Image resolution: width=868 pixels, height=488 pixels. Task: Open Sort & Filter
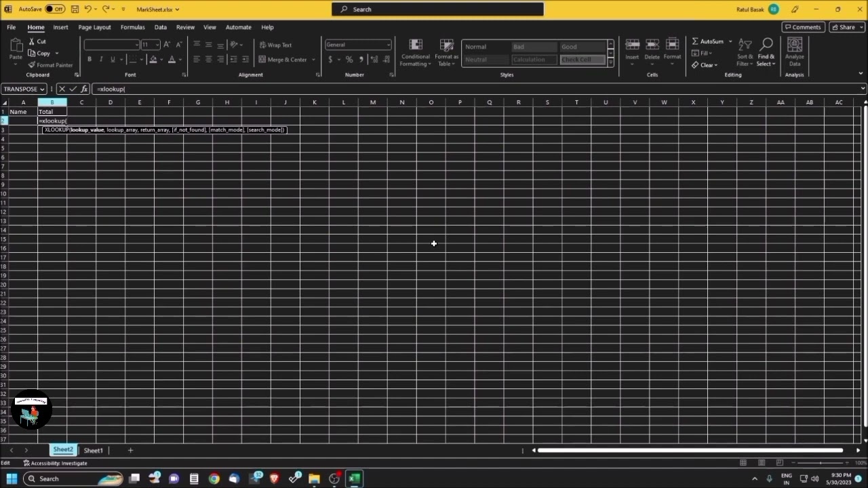[745, 52]
